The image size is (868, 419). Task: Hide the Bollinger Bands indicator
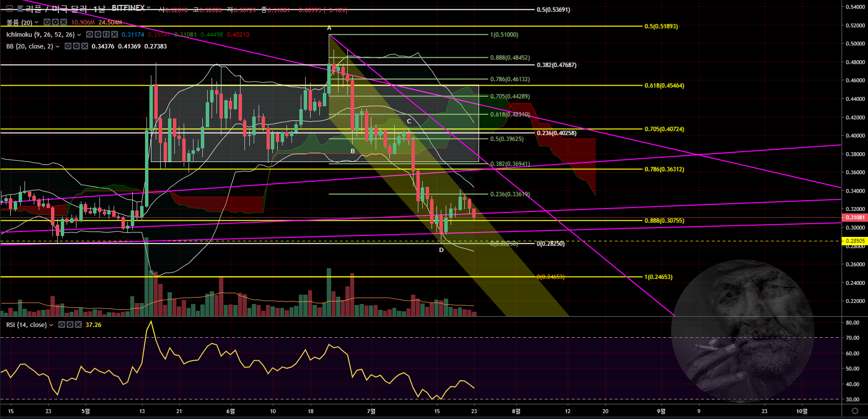point(69,46)
